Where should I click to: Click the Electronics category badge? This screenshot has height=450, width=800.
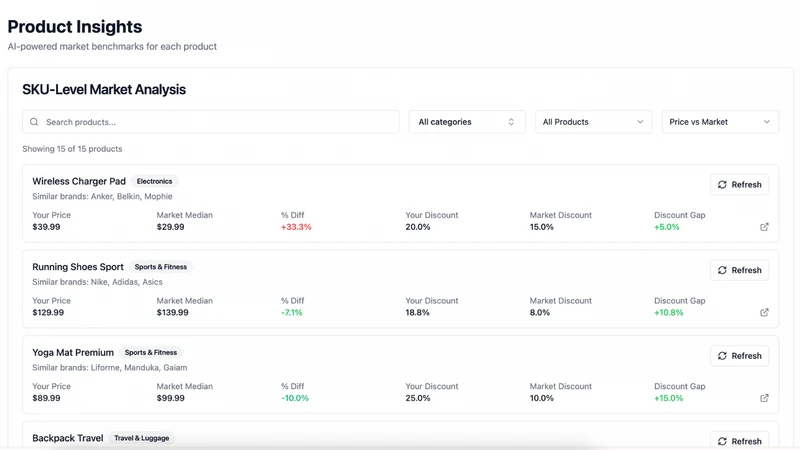[x=155, y=181]
